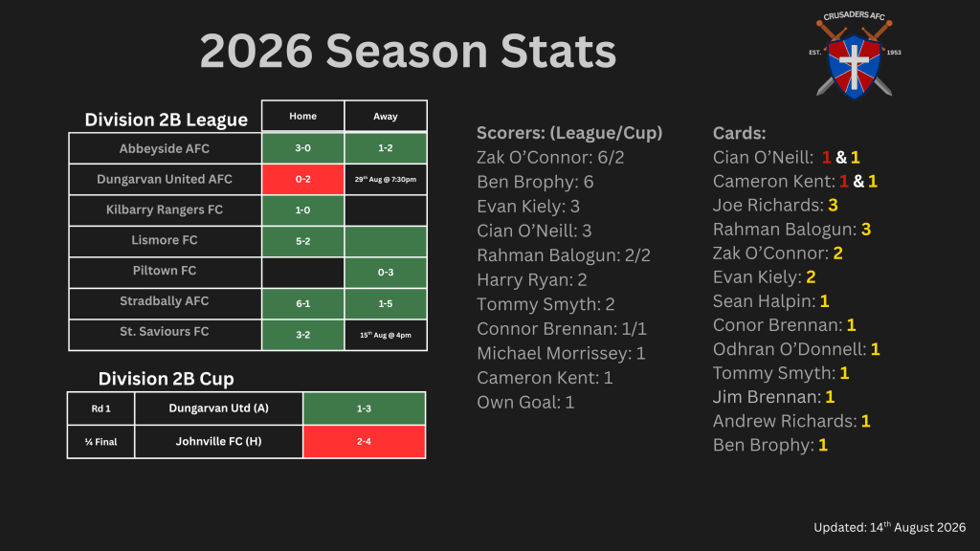Image resolution: width=980 pixels, height=551 pixels.
Task: Click Joe Richards' yellow card count
Action: [x=833, y=205]
